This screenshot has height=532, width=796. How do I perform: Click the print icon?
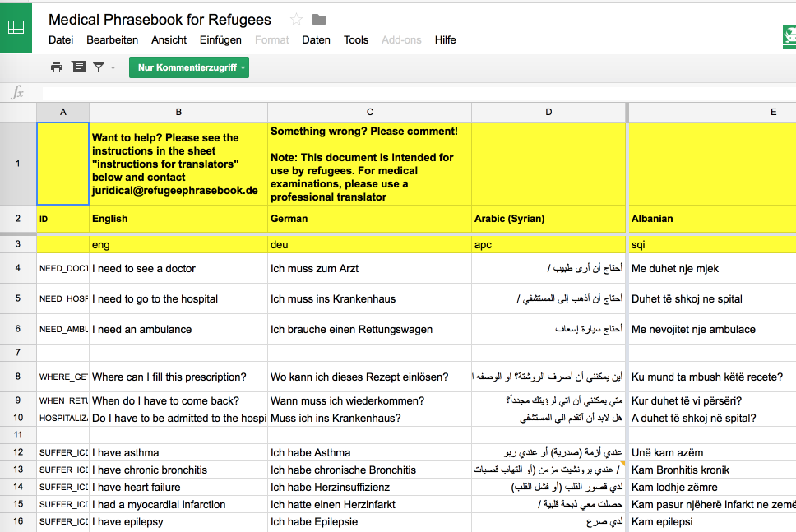click(56, 67)
